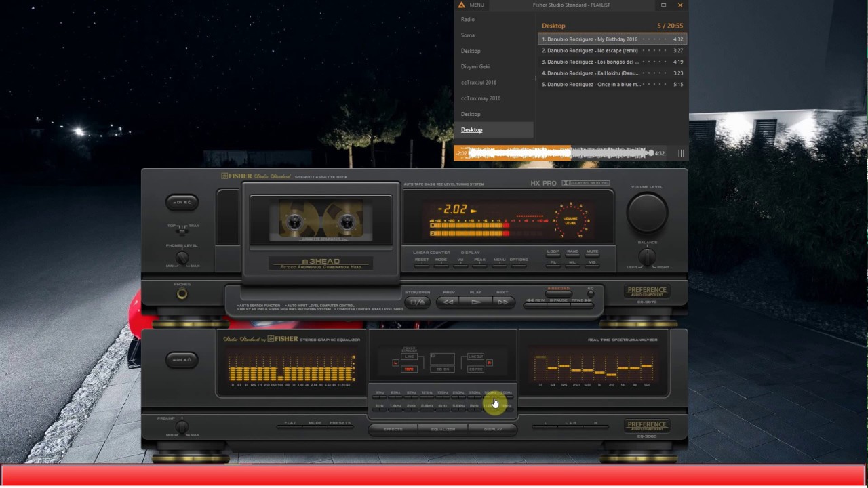Click the 250Hz band button

coord(459,397)
